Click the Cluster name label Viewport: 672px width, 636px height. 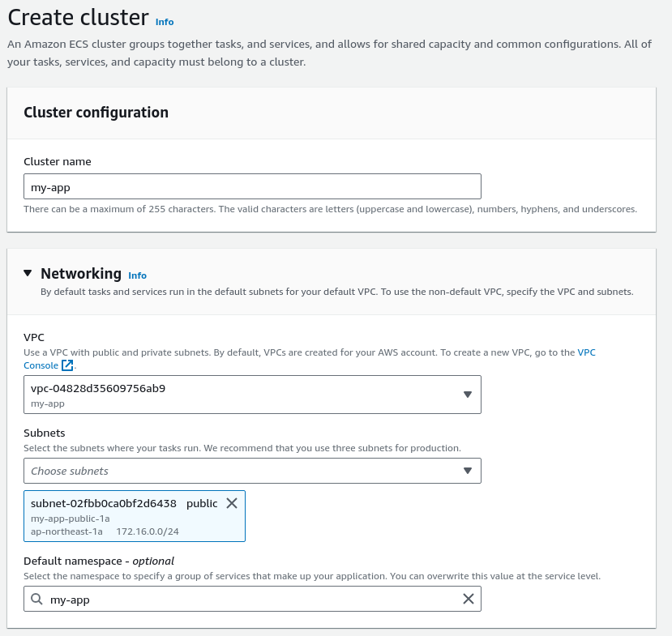coord(58,161)
